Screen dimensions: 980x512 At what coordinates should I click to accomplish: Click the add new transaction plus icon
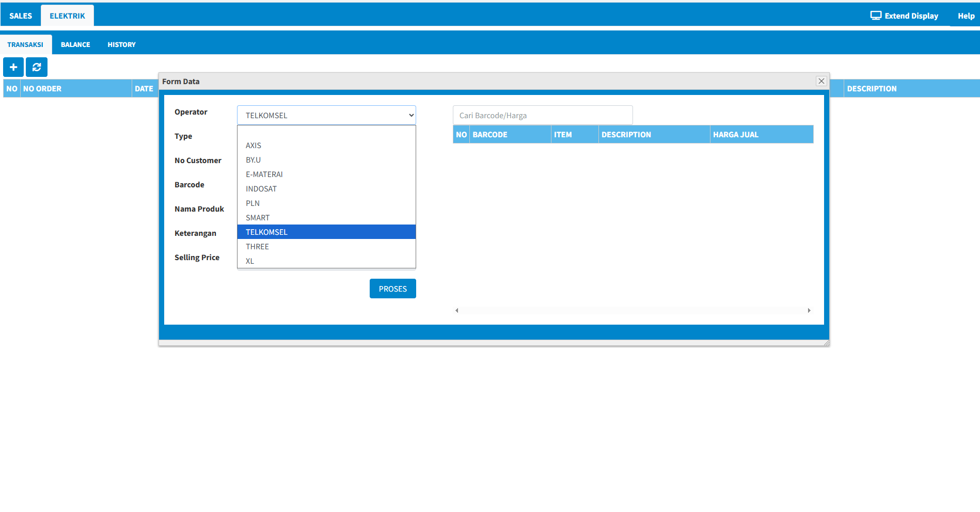point(13,67)
